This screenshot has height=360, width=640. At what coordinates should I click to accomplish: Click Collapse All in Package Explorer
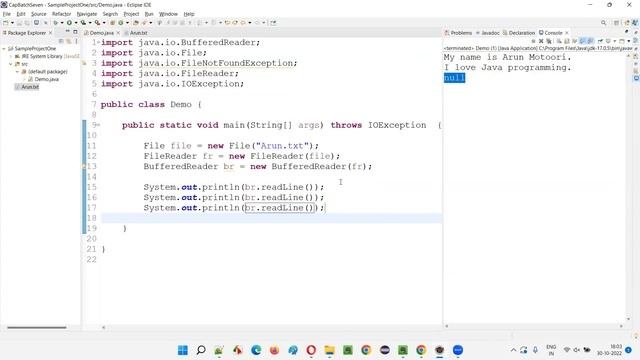pos(61,41)
